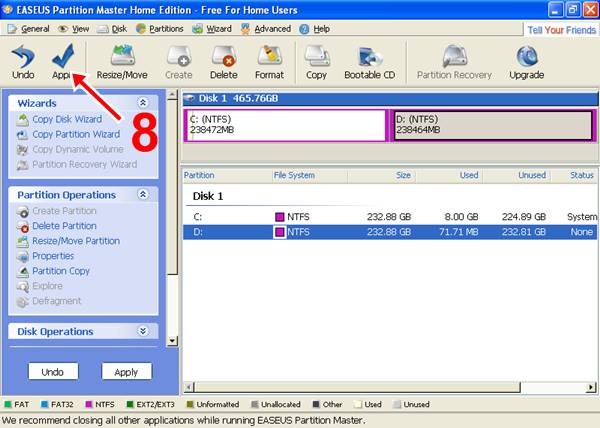Collapse the Partition Operations panel

[143, 194]
